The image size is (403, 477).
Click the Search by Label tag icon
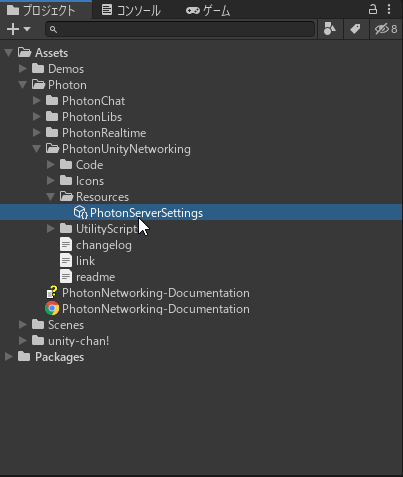pyautogui.click(x=355, y=29)
